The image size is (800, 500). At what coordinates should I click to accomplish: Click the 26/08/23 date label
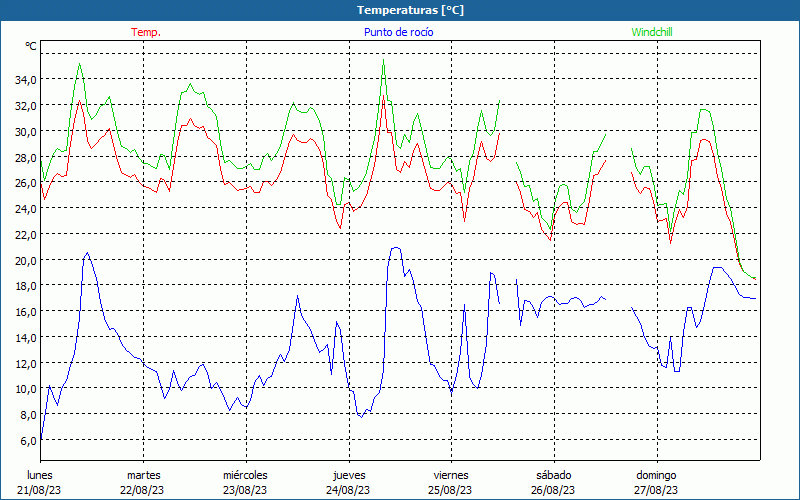(553, 490)
